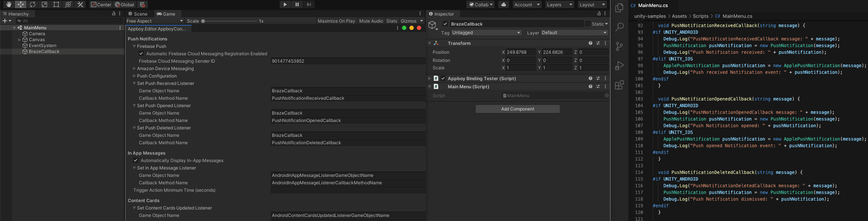Click the Play button

(285, 4)
